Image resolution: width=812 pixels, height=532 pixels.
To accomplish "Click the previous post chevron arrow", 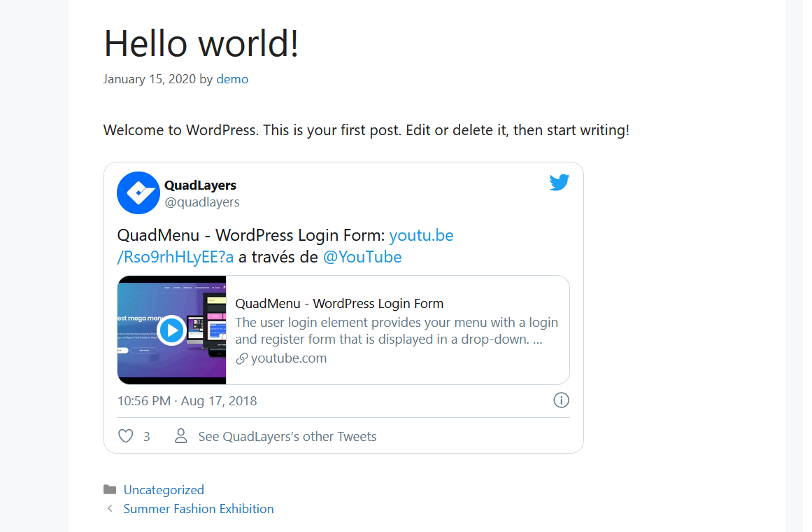I will pos(110,509).
